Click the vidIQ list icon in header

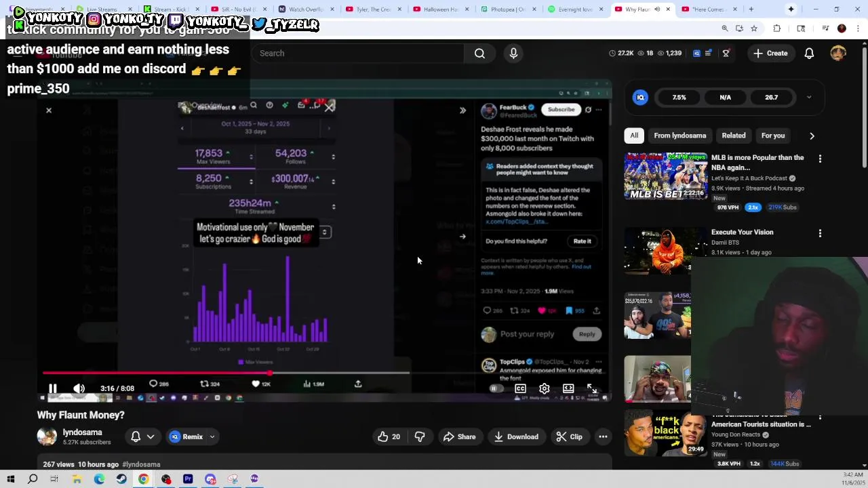[708, 54]
